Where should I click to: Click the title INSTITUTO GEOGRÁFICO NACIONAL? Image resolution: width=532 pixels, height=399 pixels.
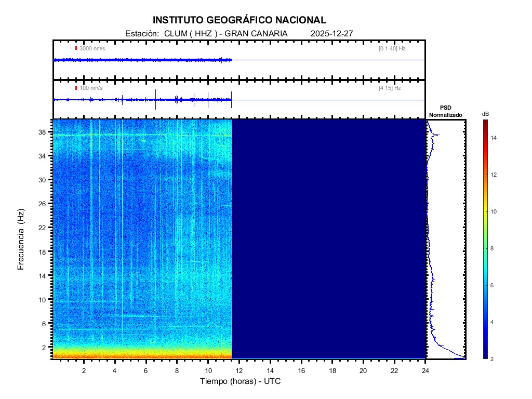click(x=240, y=20)
